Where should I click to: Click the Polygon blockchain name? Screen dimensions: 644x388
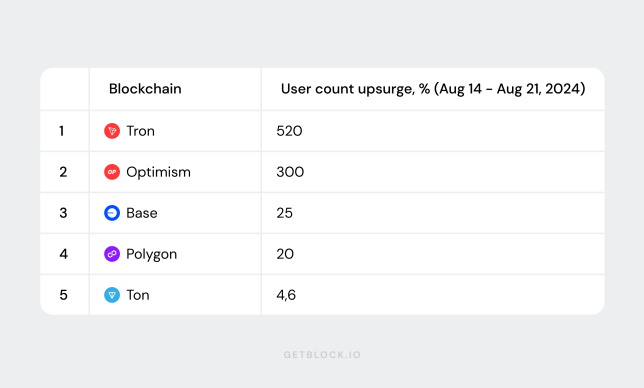click(152, 254)
